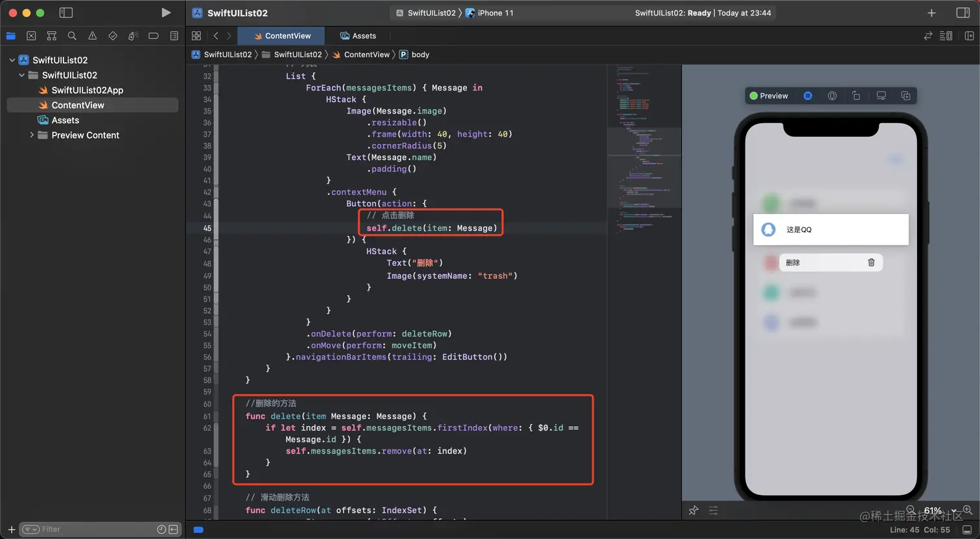Image resolution: width=980 pixels, height=539 pixels.
Task: Click the code review arrows icon
Action: (928, 36)
